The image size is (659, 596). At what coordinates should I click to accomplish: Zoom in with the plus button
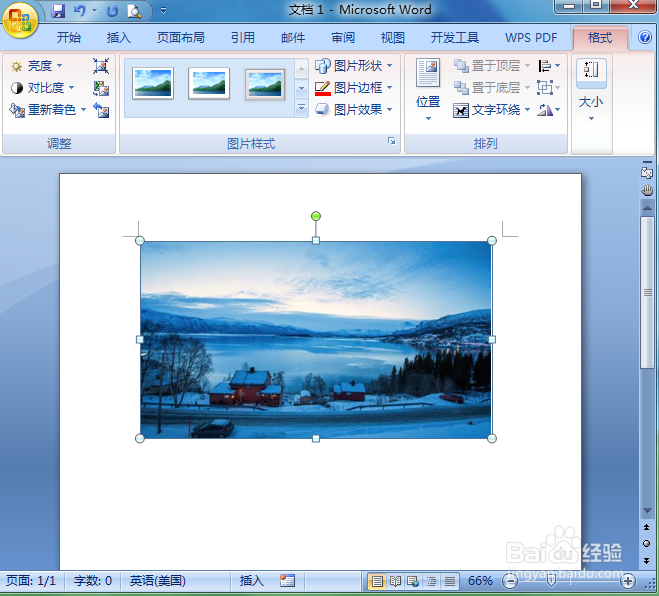[x=628, y=582]
